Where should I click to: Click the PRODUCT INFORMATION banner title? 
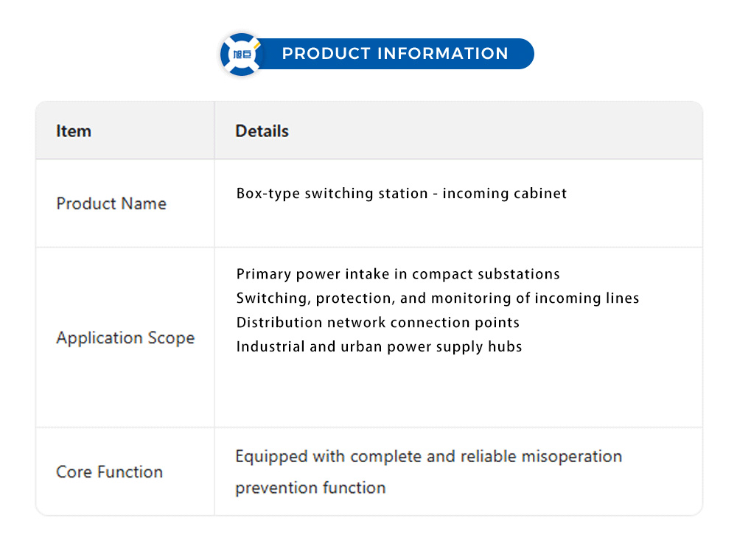(395, 54)
